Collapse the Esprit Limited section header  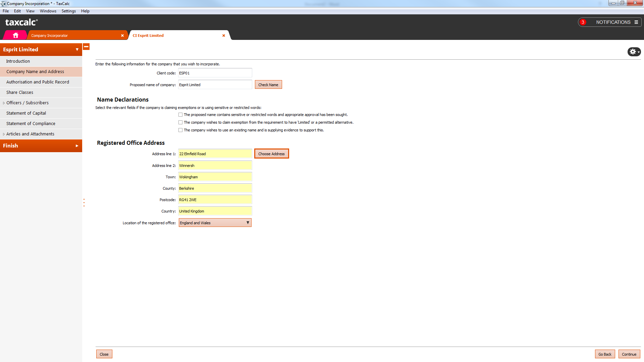77,50
